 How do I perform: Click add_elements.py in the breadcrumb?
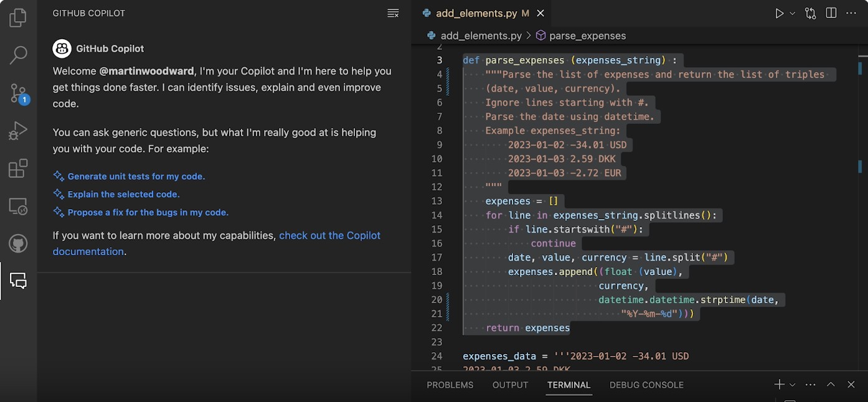click(x=483, y=35)
